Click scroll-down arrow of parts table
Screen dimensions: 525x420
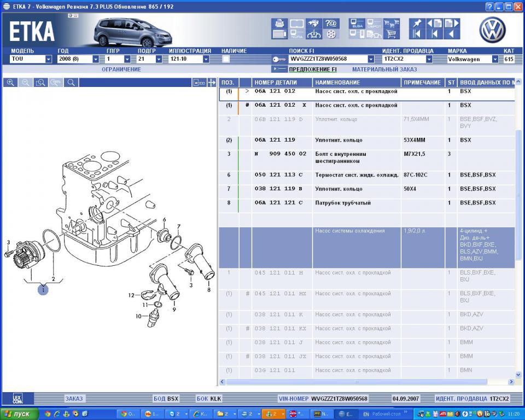[x=518, y=375]
